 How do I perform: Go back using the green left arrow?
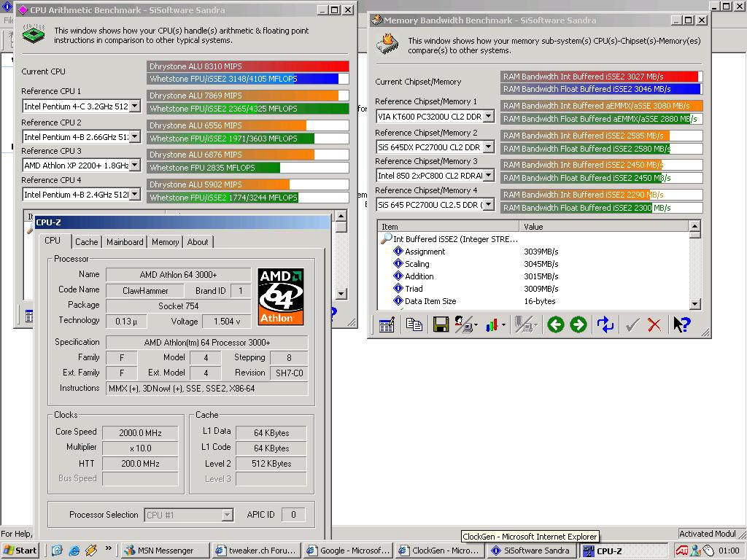point(556,324)
